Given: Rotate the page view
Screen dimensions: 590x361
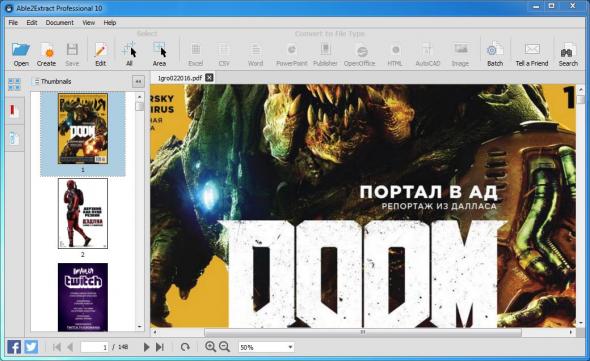Looking at the screenshot, I should coord(185,347).
